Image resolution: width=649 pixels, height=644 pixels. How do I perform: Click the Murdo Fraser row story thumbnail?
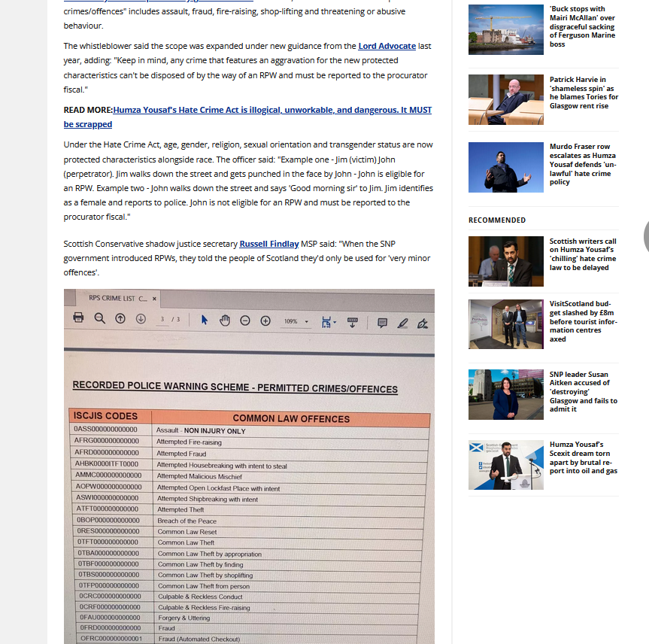tap(506, 167)
